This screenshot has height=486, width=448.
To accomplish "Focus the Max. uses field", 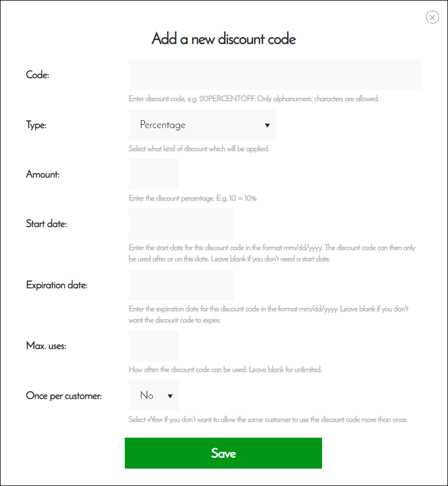I will [153, 346].
